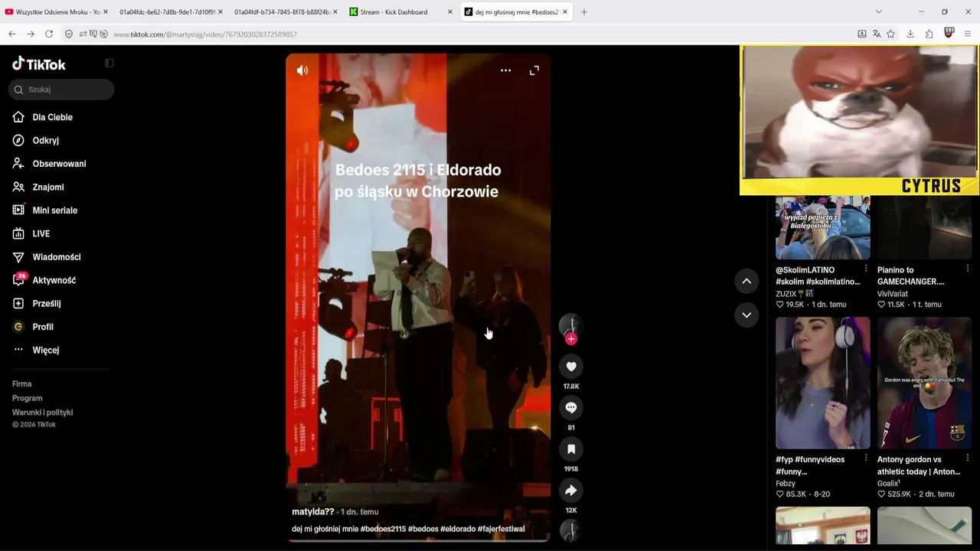Open the LIVE section

coord(41,234)
